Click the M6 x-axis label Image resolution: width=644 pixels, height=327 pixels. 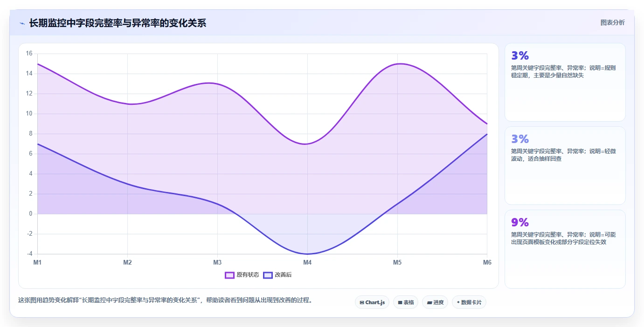click(487, 262)
